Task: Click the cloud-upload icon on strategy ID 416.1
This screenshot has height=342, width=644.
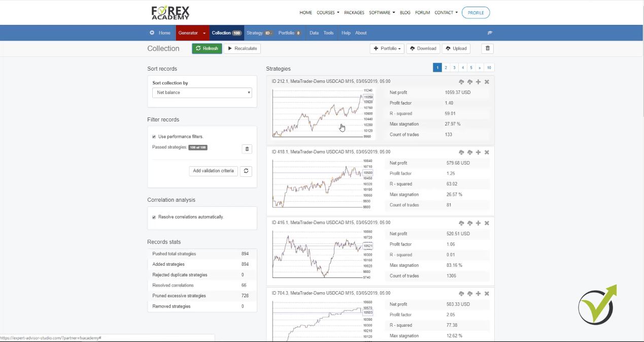Action: (x=470, y=223)
